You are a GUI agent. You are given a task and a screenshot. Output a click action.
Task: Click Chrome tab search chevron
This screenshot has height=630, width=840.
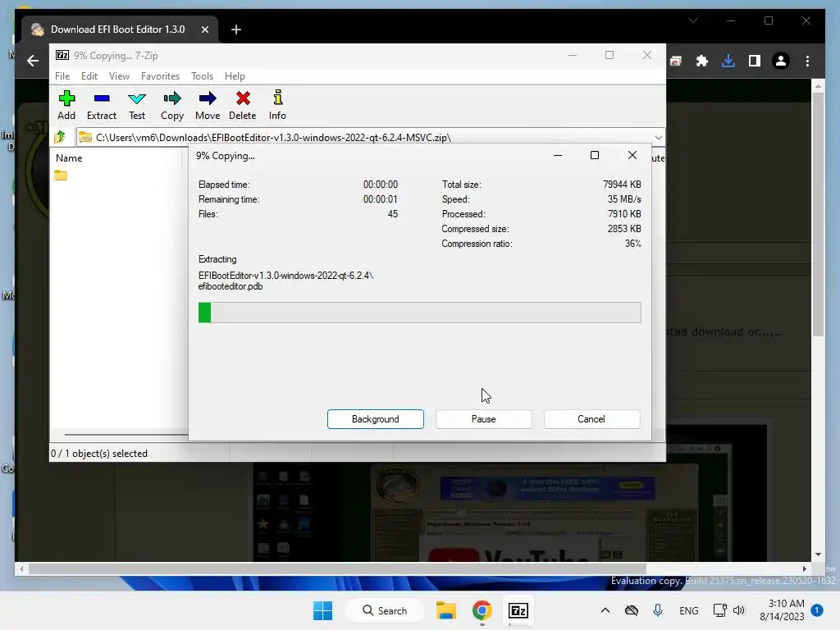[693, 21]
